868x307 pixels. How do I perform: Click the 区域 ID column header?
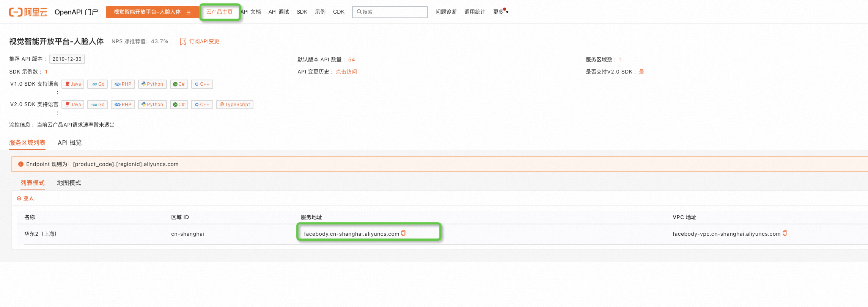coord(180,217)
